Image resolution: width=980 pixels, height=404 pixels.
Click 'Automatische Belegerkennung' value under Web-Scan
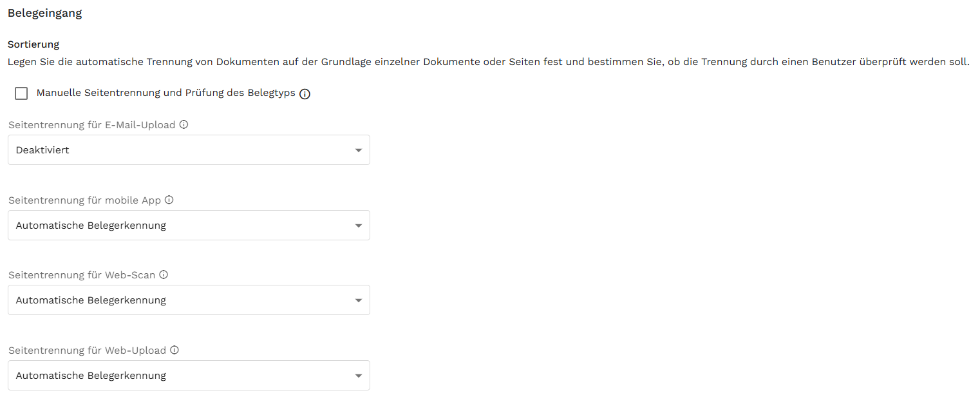coord(91,300)
